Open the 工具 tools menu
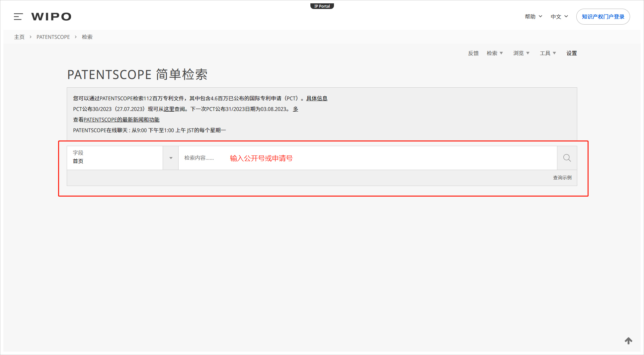This screenshot has width=644, height=355. click(x=548, y=53)
